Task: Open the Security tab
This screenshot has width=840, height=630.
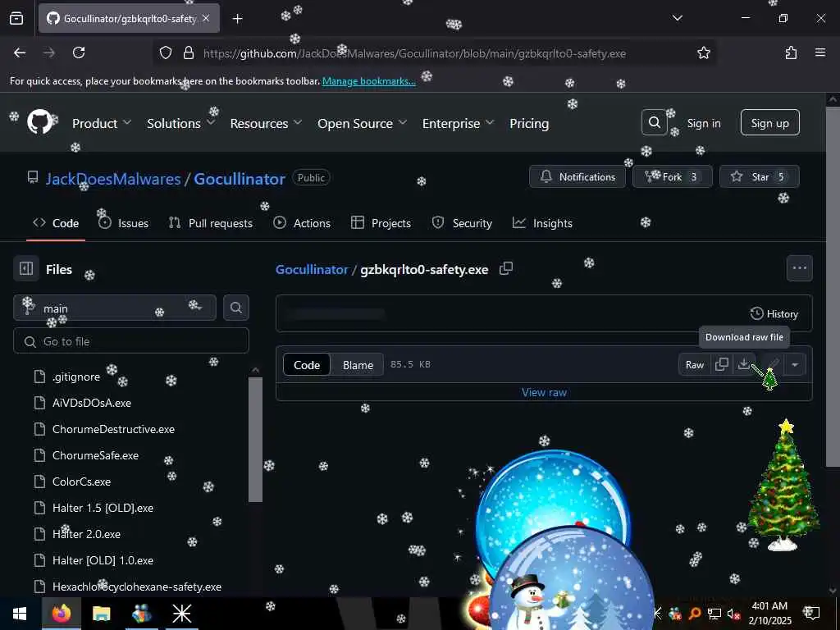Action: (462, 223)
